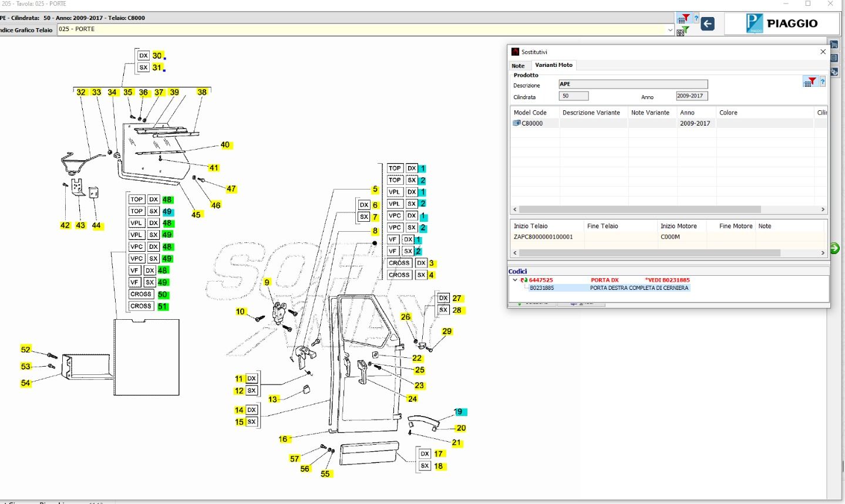The height and width of the screenshot is (504, 845).
Task: Select part number 5 on the diagram
Action: point(375,190)
